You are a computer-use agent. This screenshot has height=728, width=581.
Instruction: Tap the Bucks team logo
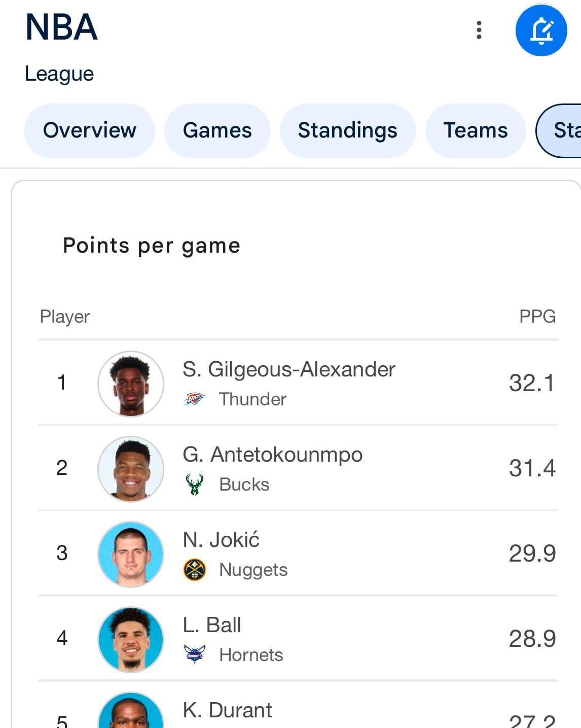194,484
